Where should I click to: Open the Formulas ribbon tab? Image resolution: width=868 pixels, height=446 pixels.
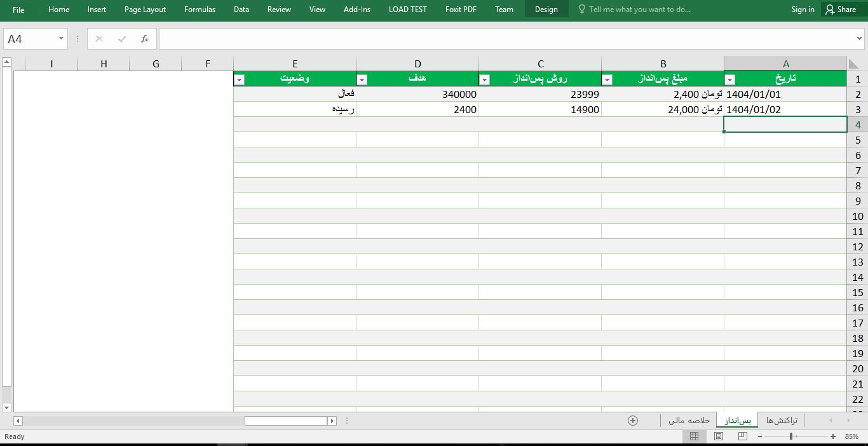tap(200, 10)
